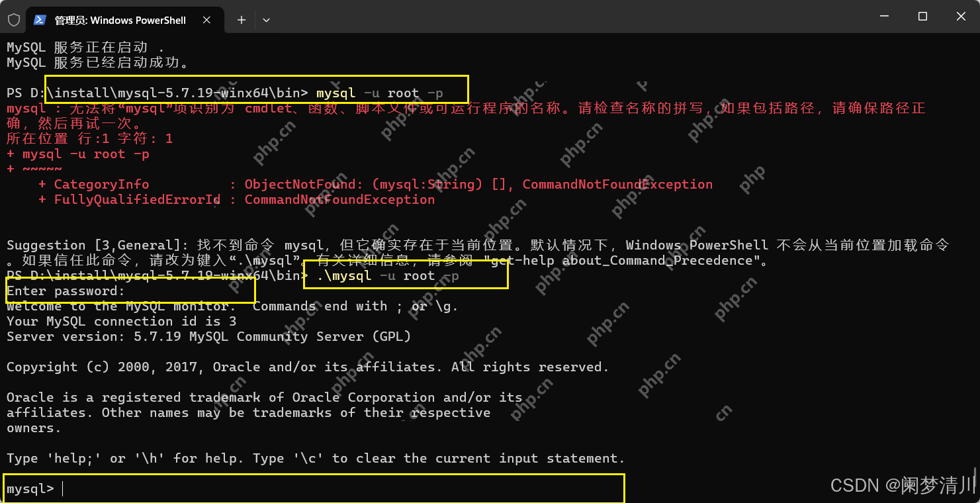Click the MySQL 服务已经启动成功 line
Screen dimensions: 980x503
(98, 63)
